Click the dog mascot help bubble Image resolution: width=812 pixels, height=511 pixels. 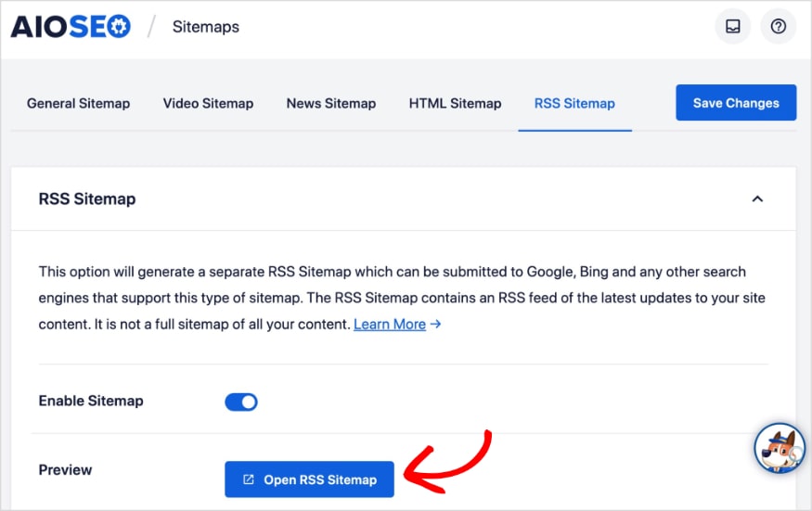779,448
